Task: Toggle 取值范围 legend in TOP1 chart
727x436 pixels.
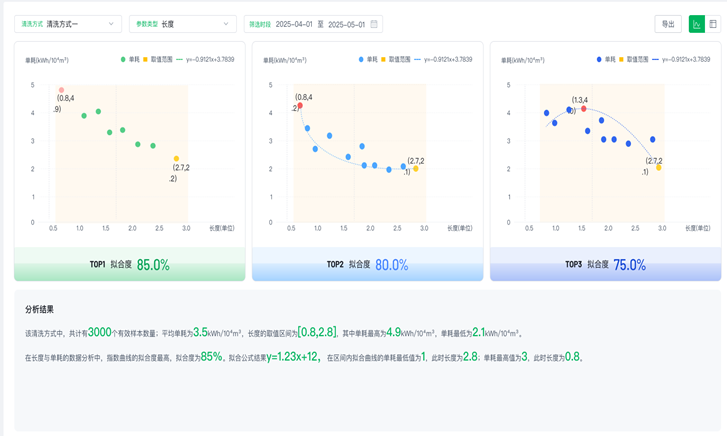Action: click(158, 59)
